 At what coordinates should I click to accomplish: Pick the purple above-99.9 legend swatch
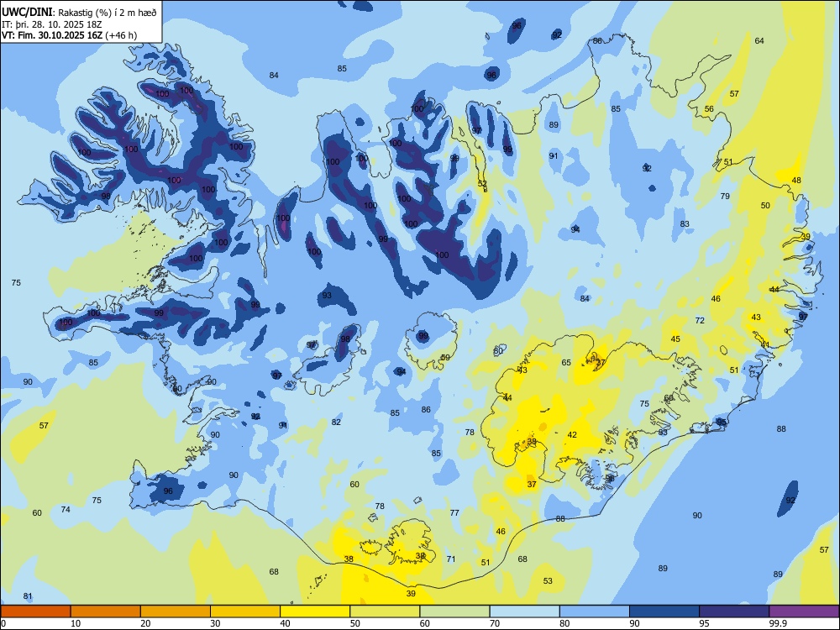[x=804, y=612]
